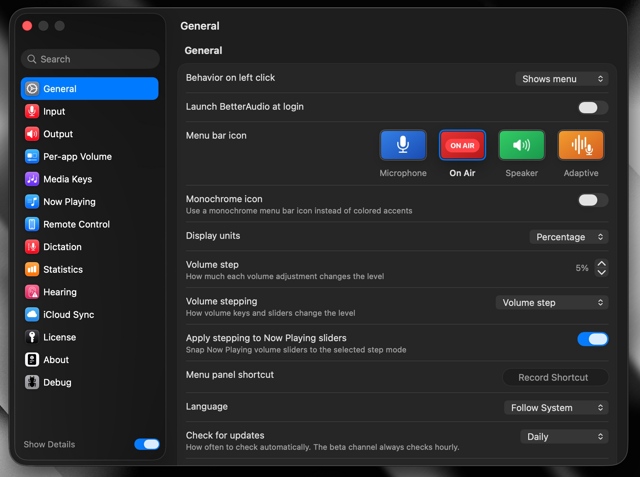
Task: Open the About section
Action: 89,359
